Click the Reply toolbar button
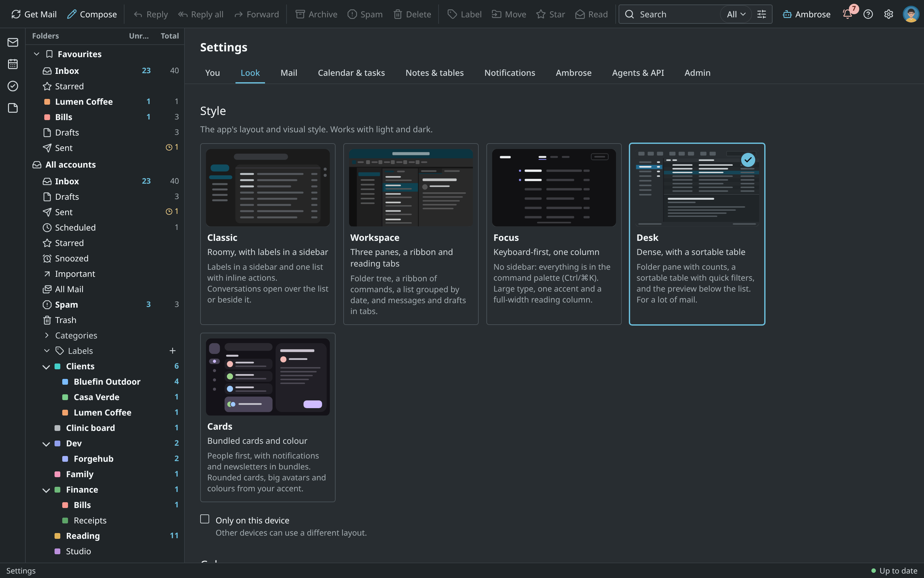 point(150,14)
